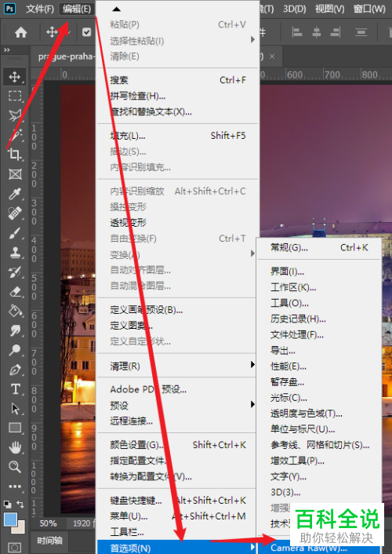
Task: Click the menu scroll-up arrow
Action: pyautogui.click(x=117, y=9)
